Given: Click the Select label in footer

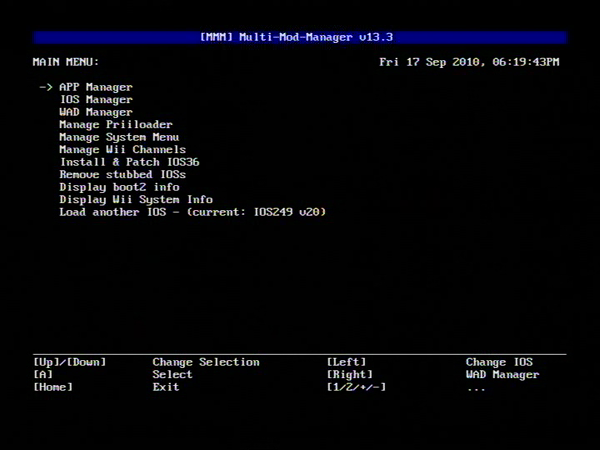Looking at the screenshot, I should 172,375.
